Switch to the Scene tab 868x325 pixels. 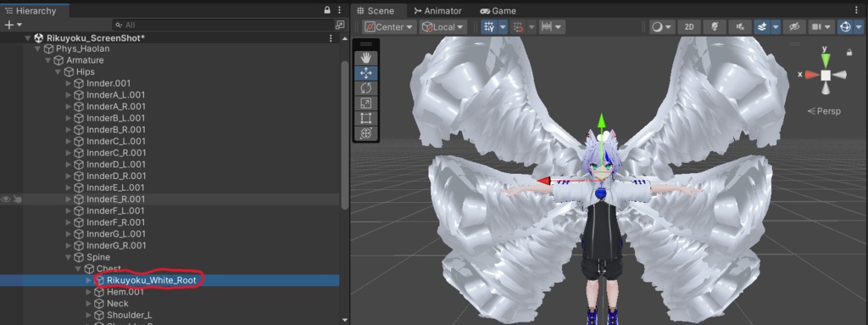pyautogui.click(x=376, y=10)
